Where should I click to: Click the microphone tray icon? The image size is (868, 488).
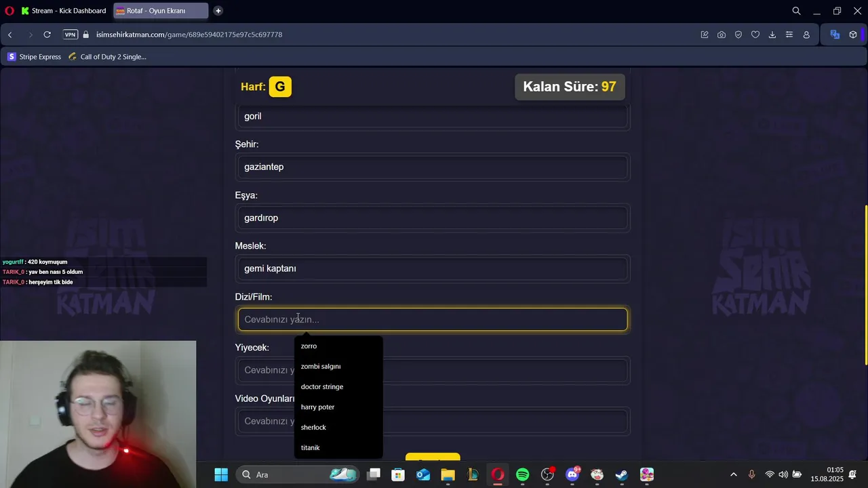[751, 474]
